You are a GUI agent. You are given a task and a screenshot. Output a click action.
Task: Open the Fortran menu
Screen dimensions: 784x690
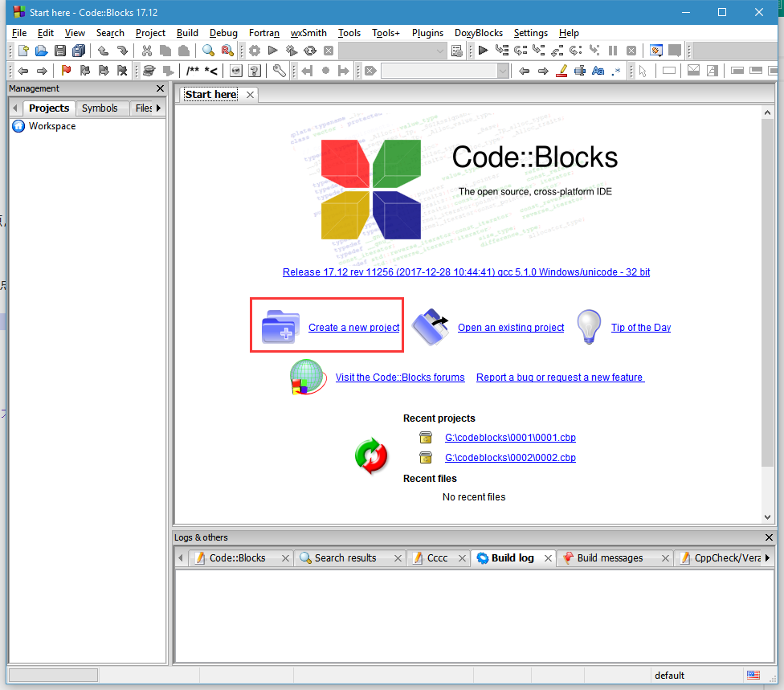coord(263,33)
